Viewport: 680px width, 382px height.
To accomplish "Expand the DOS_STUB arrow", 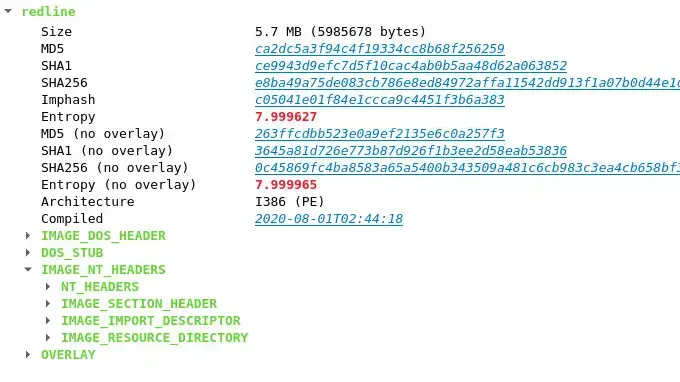I will click(28, 252).
